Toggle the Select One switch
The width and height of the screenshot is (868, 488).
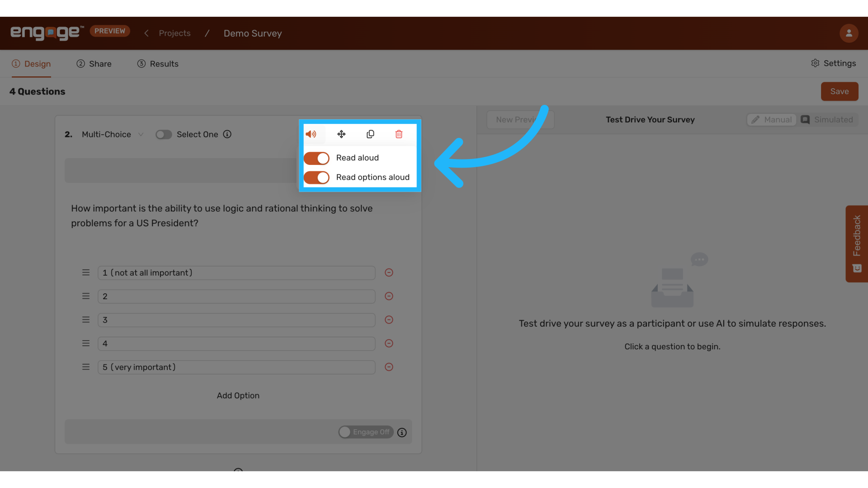pyautogui.click(x=164, y=135)
